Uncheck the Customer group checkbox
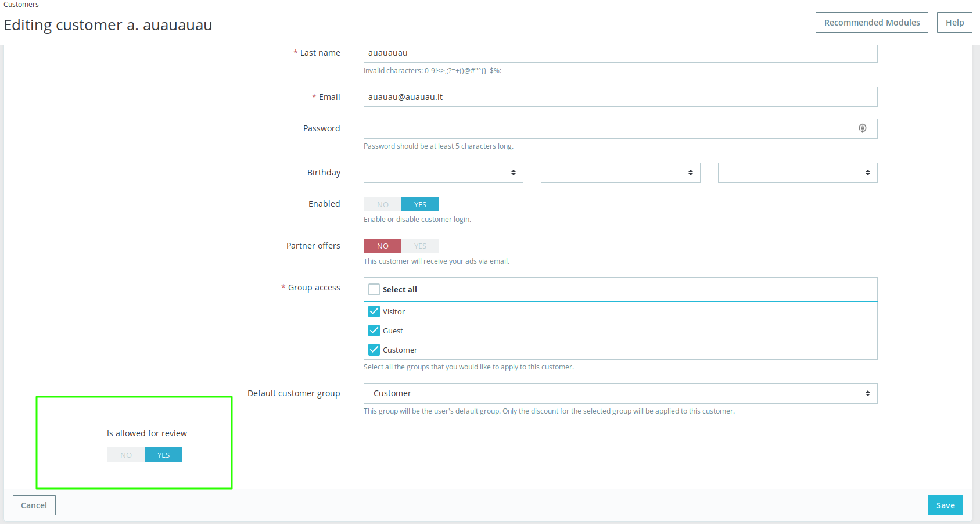The width and height of the screenshot is (980, 524). tap(374, 350)
